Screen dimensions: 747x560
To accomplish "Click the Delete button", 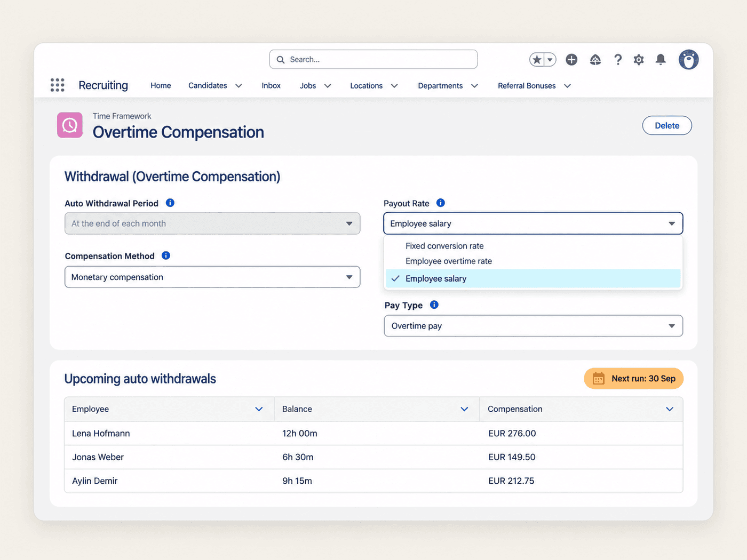I will click(667, 125).
